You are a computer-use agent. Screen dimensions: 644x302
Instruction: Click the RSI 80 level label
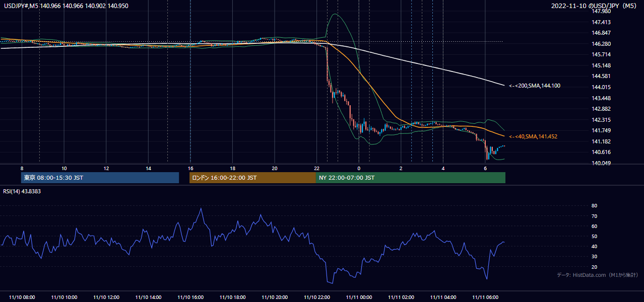(x=594, y=206)
